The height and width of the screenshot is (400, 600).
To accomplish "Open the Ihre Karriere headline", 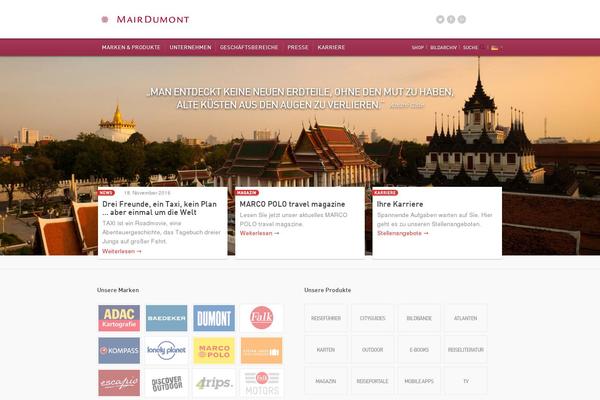I will 400,204.
